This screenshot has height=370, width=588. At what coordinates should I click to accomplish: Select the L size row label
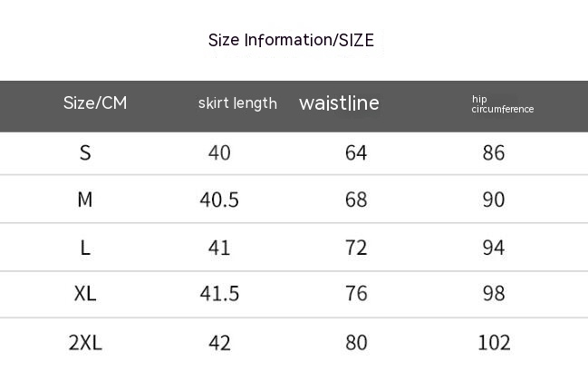85,248
